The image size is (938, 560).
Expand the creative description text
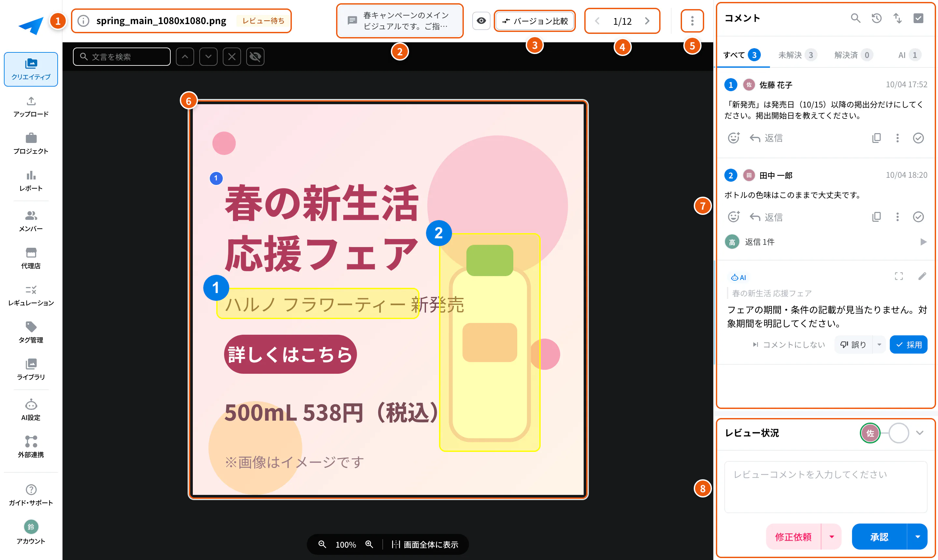pos(400,21)
